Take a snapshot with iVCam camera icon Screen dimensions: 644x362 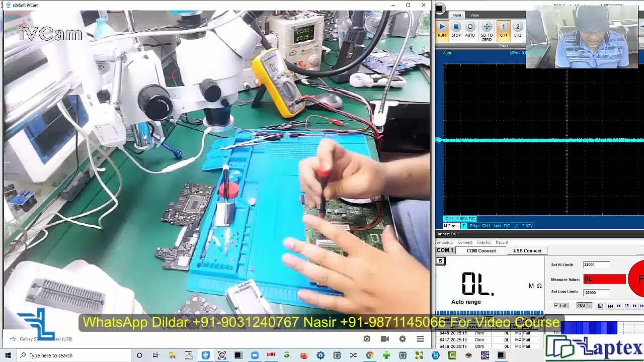(367, 339)
